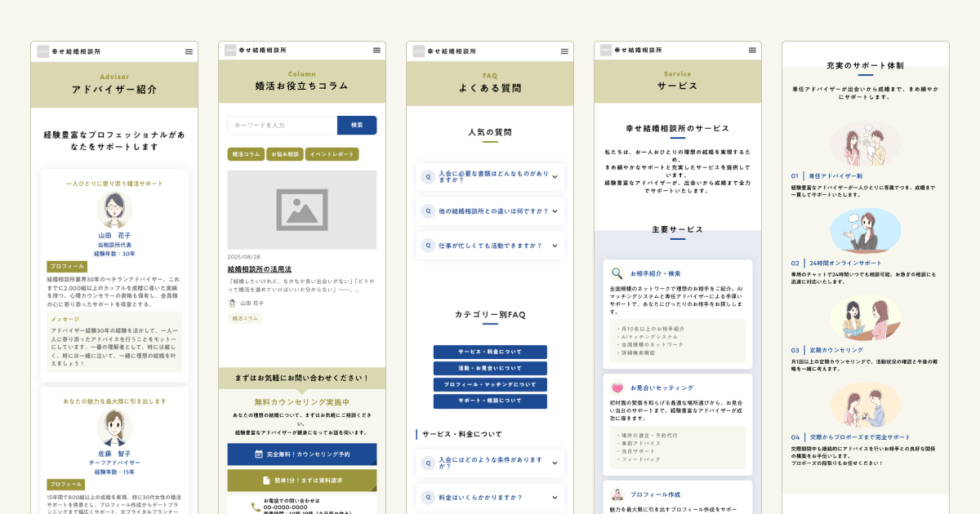980x514 pixels.
Task: Select the magnifying glass icon beside お相手紹介・検索
Action: click(615, 273)
